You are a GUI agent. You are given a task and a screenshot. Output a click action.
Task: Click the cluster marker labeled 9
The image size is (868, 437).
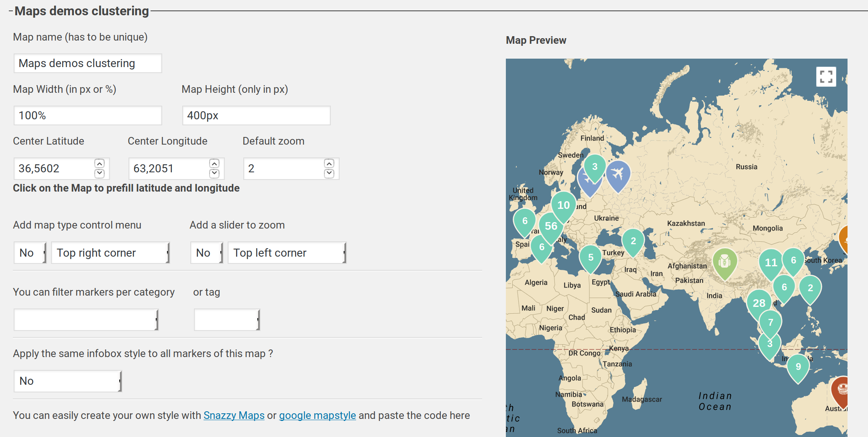tap(798, 366)
